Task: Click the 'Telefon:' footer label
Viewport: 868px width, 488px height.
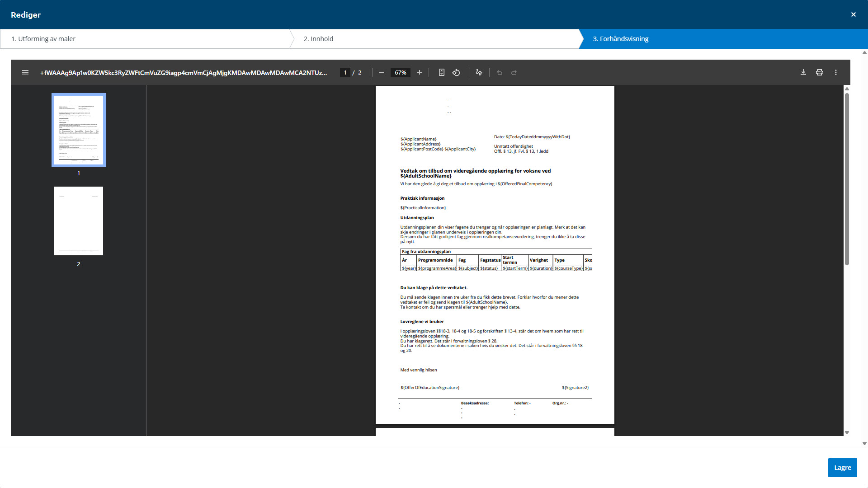Action: pyautogui.click(x=521, y=403)
